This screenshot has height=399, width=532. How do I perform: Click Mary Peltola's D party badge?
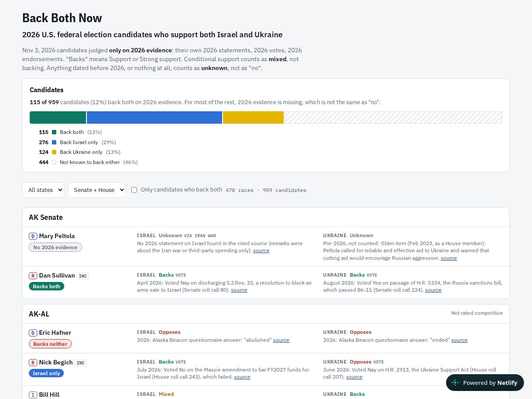click(33, 236)
